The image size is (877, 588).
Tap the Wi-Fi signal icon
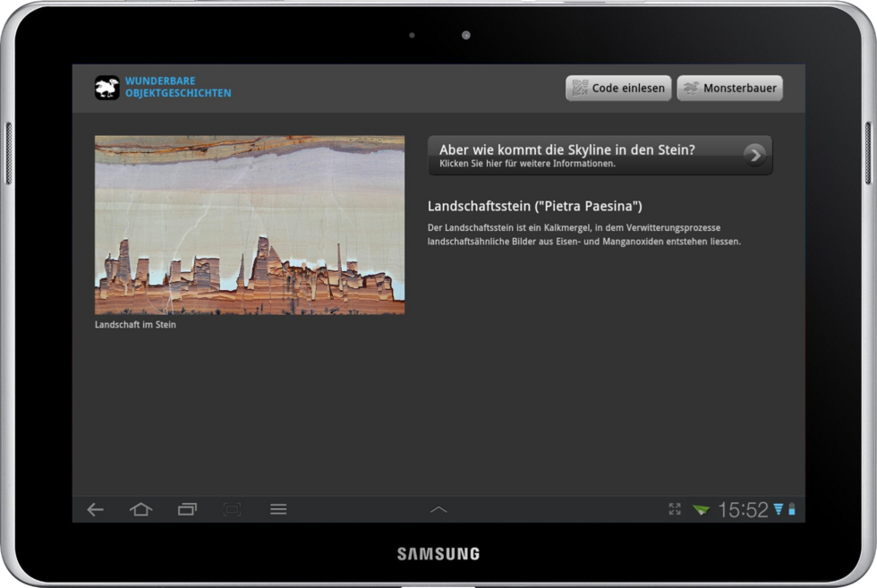pos(778,509)
